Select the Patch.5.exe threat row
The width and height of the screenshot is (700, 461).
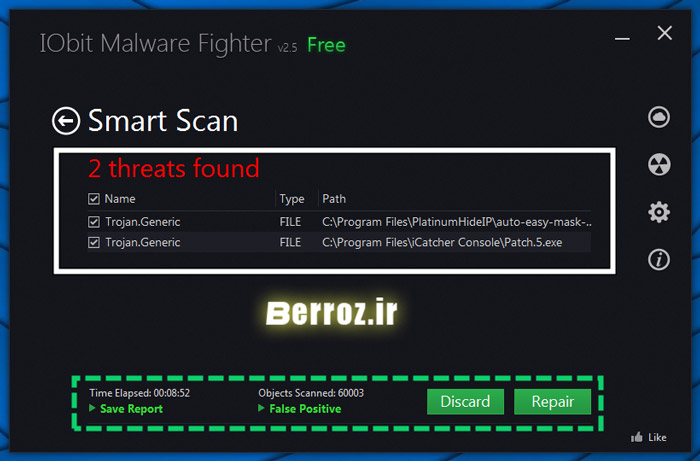tap(339, 242)
